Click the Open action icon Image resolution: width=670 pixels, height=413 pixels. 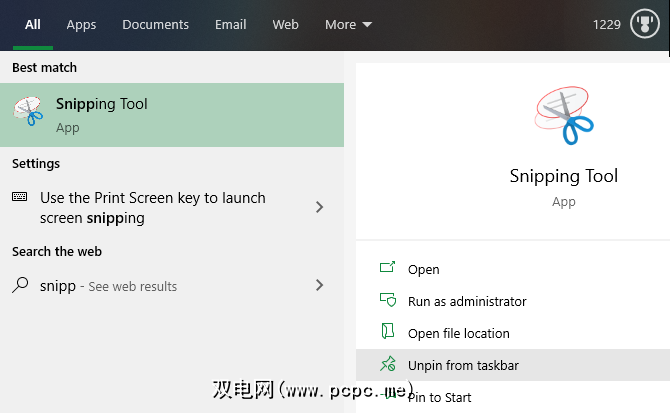388,267
